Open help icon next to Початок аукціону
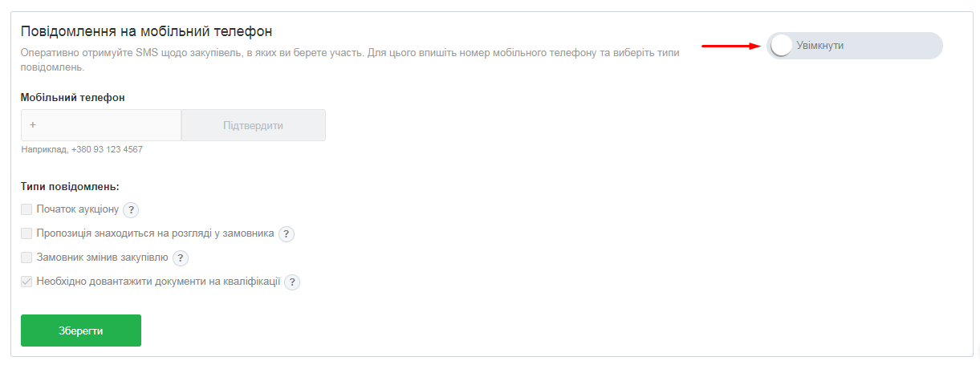Image resolution: width=980 pixels, height=365 pixels. pyautogui.click(x=132, y=210)
